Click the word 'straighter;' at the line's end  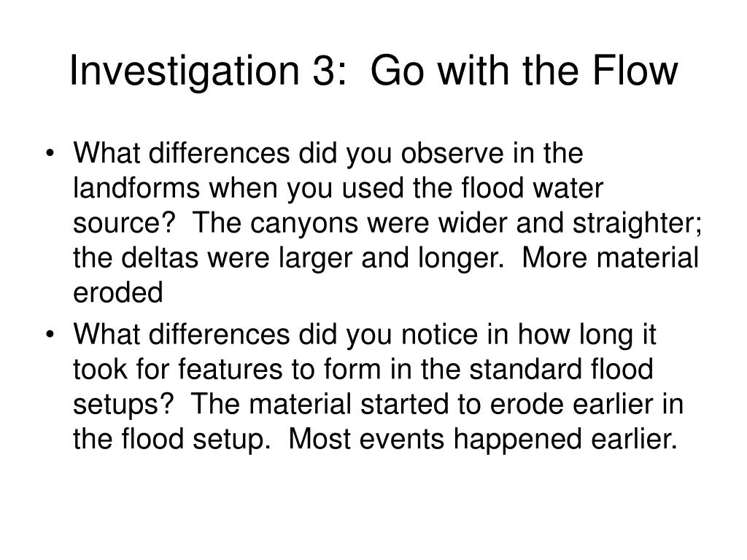pyautogui.click(x=638, y=223)
